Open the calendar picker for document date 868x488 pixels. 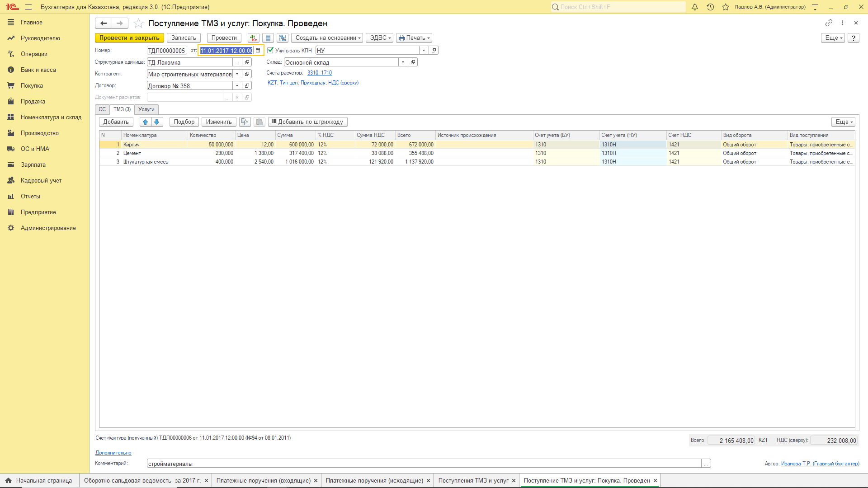(x=258, y=51)
